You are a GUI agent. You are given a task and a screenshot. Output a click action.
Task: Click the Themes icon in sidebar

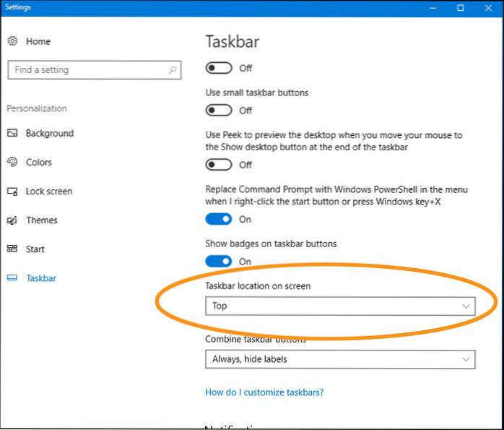coord(12,220)
